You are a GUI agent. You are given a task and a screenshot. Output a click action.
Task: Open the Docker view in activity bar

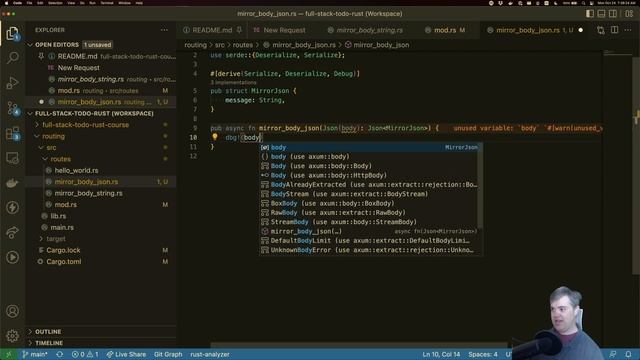[x=12, y=183]
